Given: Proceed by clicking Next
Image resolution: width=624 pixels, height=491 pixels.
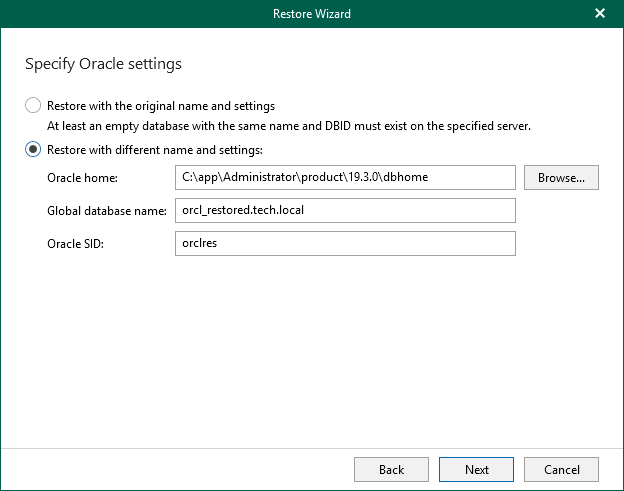Looking at the screenshot, I should [x=477, y=469].
